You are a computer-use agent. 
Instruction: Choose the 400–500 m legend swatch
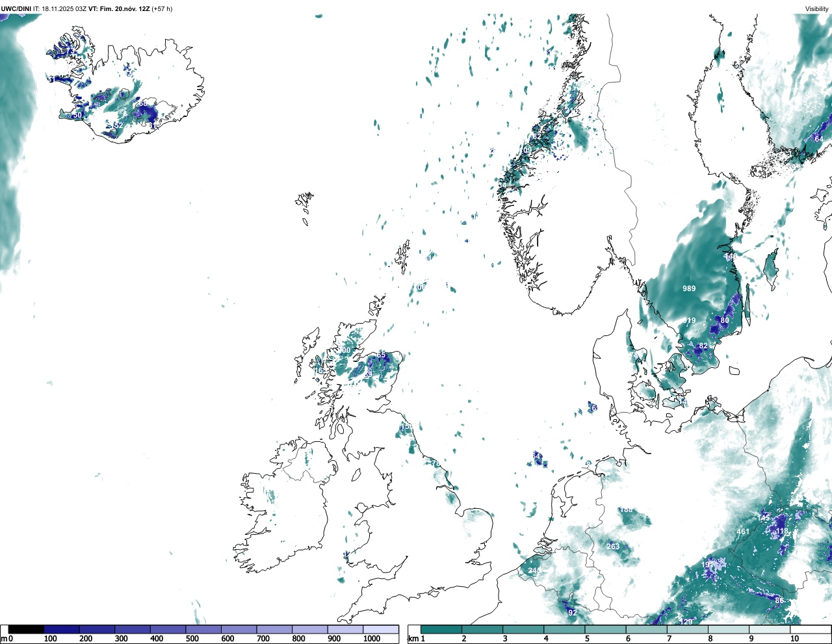168,629
